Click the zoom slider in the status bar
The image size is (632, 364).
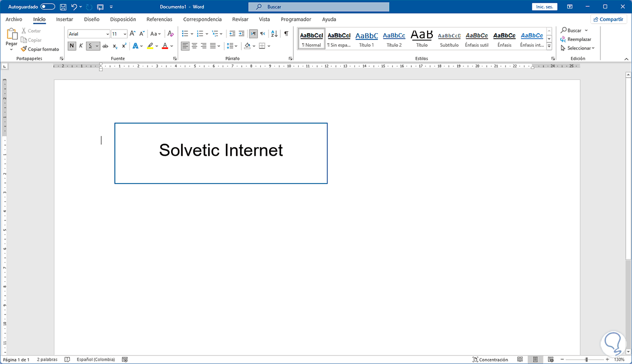click(585, 360)
